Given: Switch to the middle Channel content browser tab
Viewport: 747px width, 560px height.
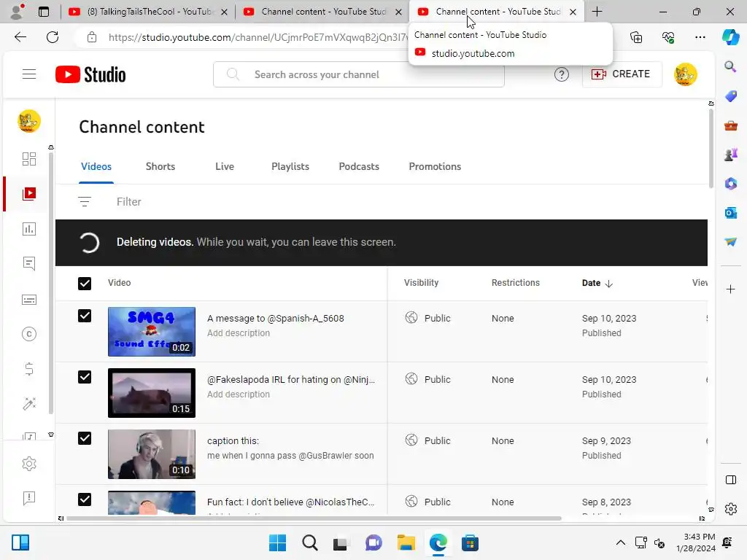Looking at the screenshot, I should (x=322, y=12).
